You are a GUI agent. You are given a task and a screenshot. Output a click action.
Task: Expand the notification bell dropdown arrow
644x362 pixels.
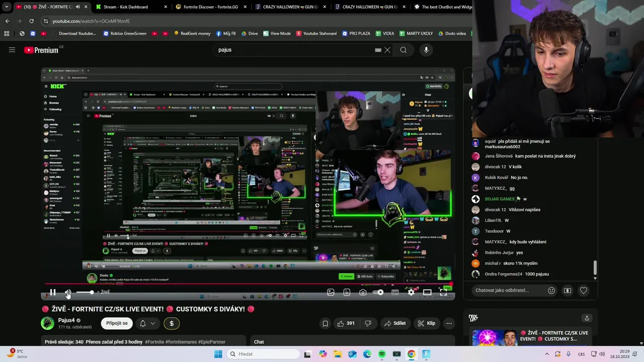click(x=152, y=323)
